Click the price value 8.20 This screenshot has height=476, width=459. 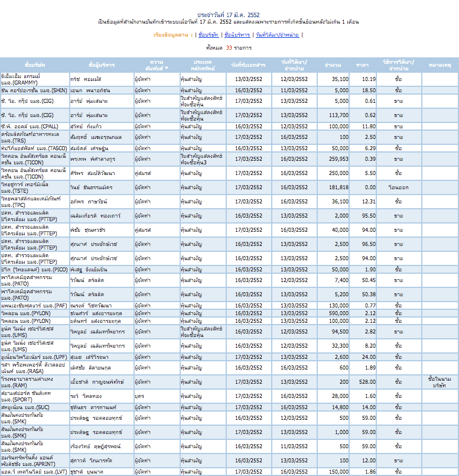370,346
